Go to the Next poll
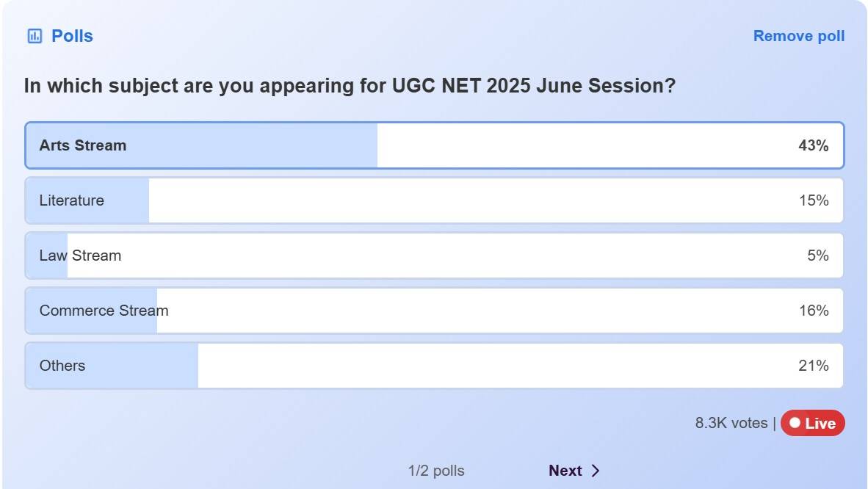 point(565,471)
